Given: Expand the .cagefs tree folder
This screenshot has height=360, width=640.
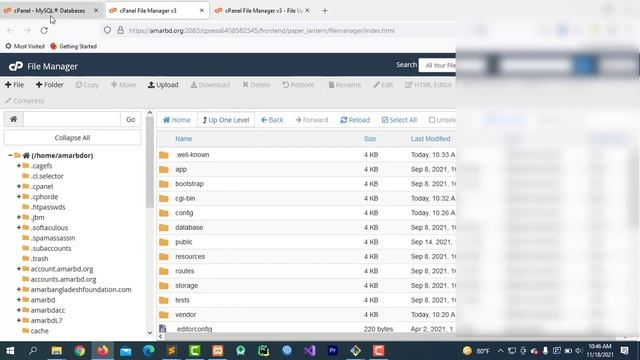Looking at the screenshot, I should tap(19, 165).
